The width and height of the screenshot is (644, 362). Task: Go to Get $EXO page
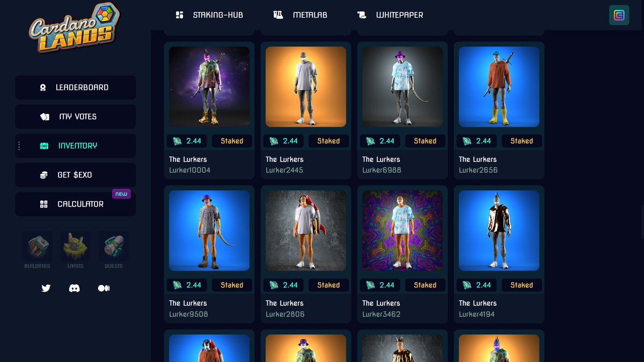click(x=75, y=175)
